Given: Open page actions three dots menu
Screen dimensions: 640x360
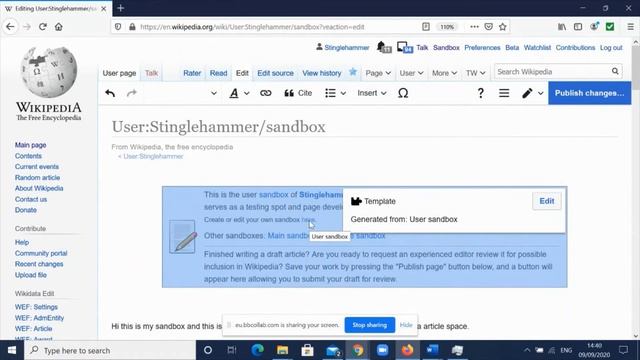Looking at the screenshot, I should [x=474, y=27].
